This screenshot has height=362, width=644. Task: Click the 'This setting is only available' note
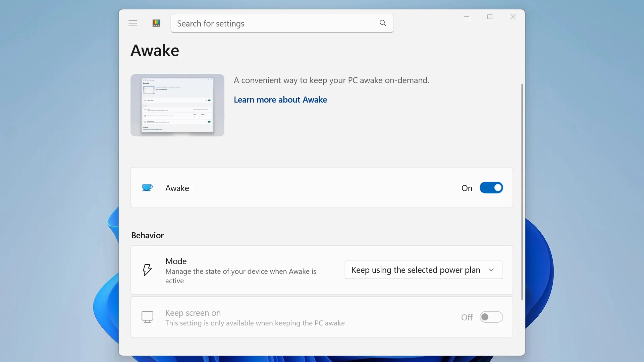click(x=255, y=323)
